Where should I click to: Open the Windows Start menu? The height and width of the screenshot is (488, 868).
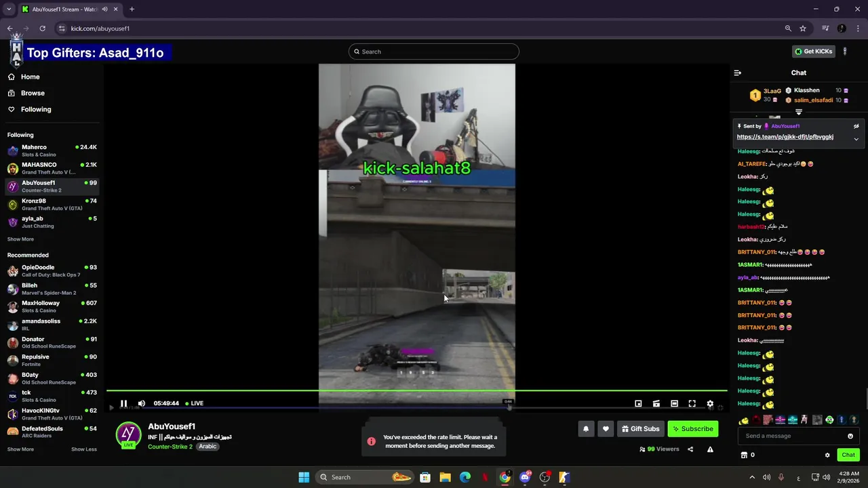click(x=304, y=477)
